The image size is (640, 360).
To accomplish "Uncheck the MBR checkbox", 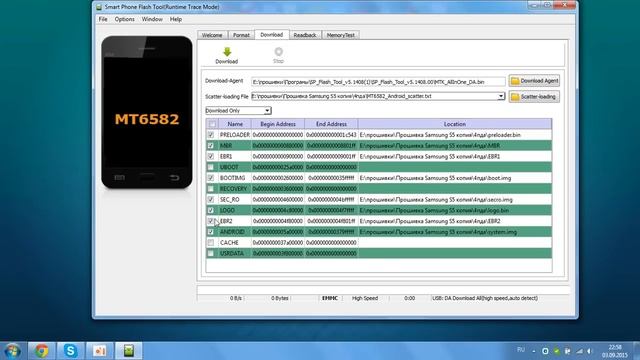I will [211, 145].
